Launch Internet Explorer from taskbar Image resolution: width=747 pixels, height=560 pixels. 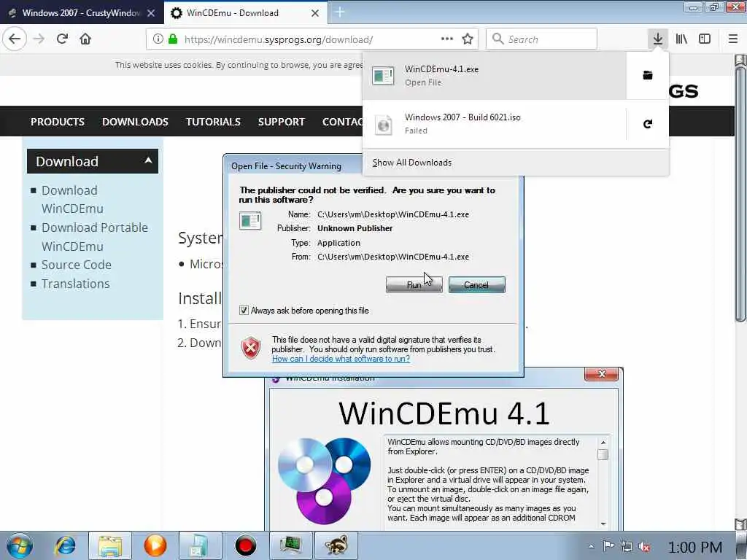click(x=65, y=545)
